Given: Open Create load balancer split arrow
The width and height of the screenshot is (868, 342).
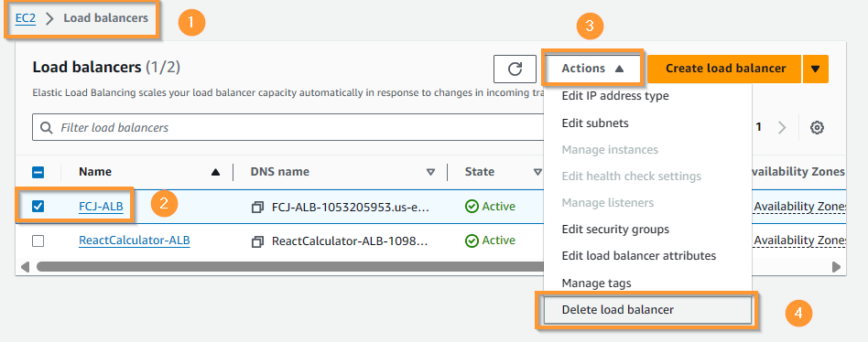Looking at the screenshot, I should 815,69.
